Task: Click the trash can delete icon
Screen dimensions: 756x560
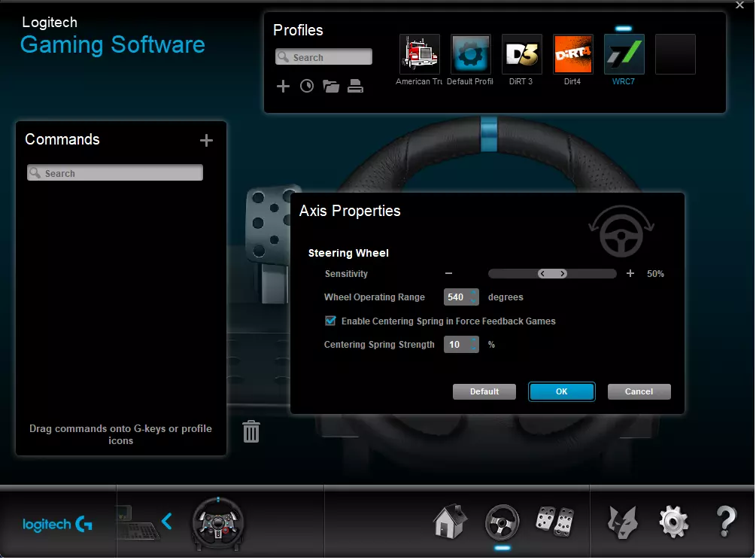Action: pos(251,431)
